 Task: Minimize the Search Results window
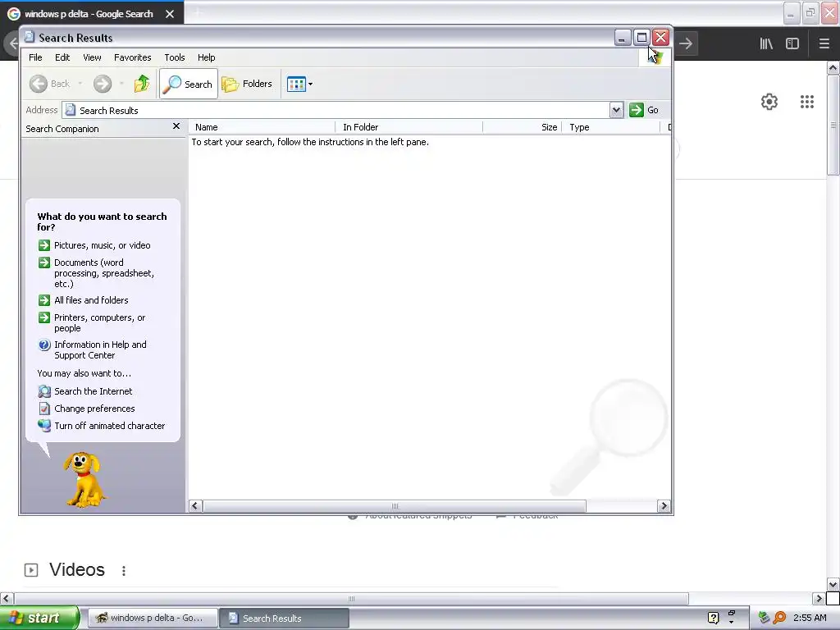point(622,38)
